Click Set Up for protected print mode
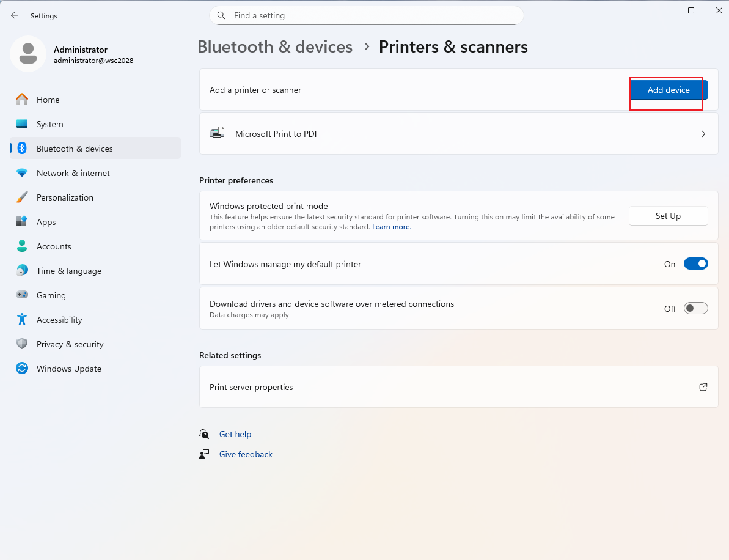 click(x=668, y=216)
